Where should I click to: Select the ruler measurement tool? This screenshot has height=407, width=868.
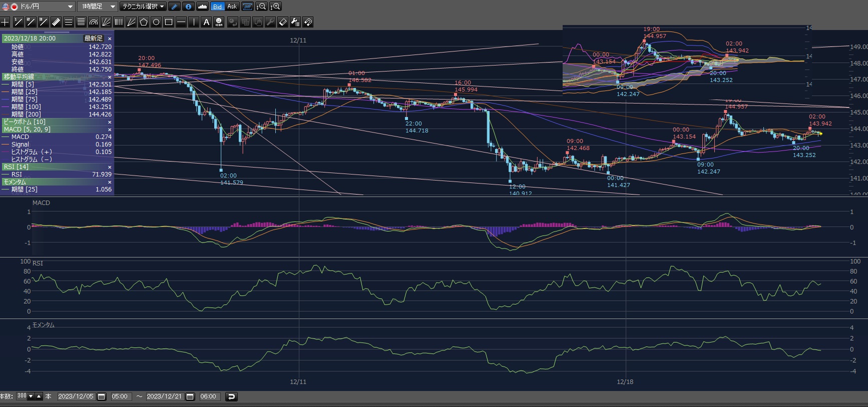pyautogui.click(x=56, y=22)
